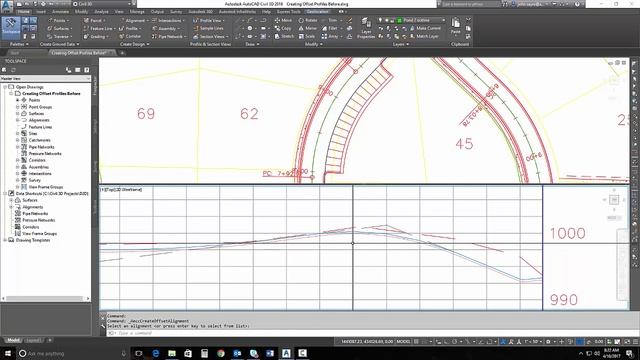Open the Toolspace palette button
The width and height of the screenshot is (640, 360).
click(x=11, y=27)
